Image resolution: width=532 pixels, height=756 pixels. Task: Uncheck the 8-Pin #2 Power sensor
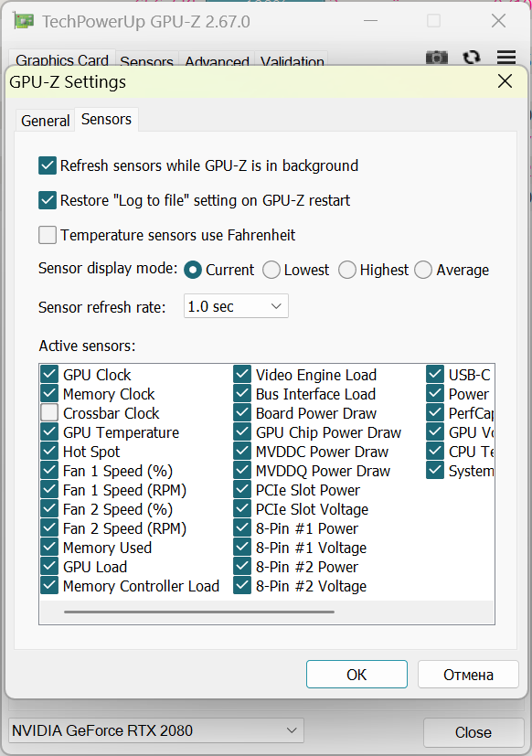242,567
